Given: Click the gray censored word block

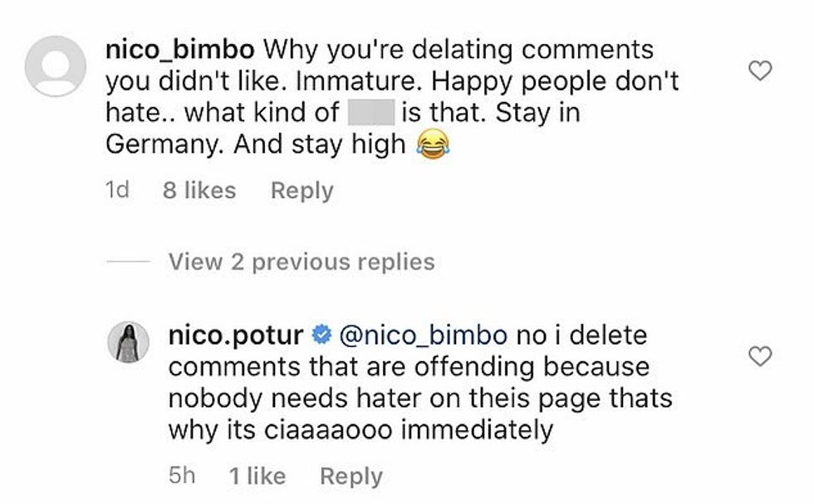Looking at the screenshot, I should 370,112.
